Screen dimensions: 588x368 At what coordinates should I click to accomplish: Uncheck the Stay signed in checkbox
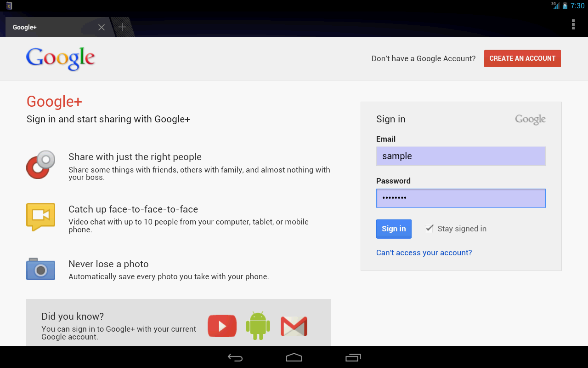pos(429,228)
